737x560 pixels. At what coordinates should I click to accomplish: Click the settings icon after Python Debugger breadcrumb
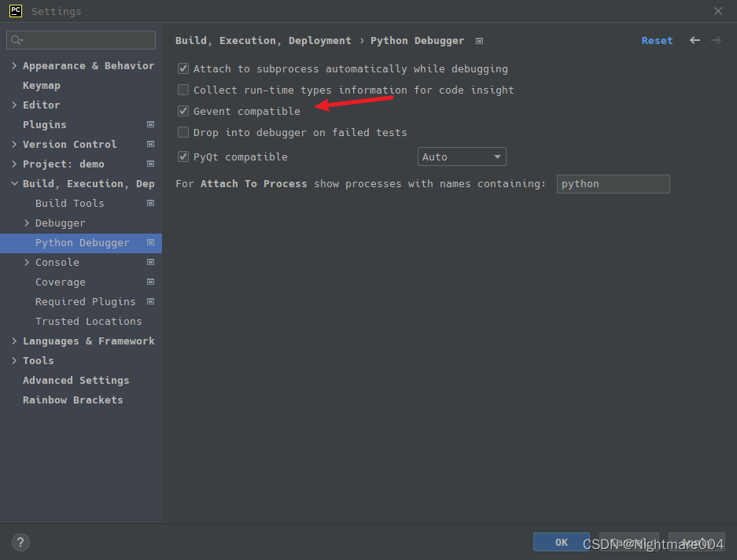479,40
